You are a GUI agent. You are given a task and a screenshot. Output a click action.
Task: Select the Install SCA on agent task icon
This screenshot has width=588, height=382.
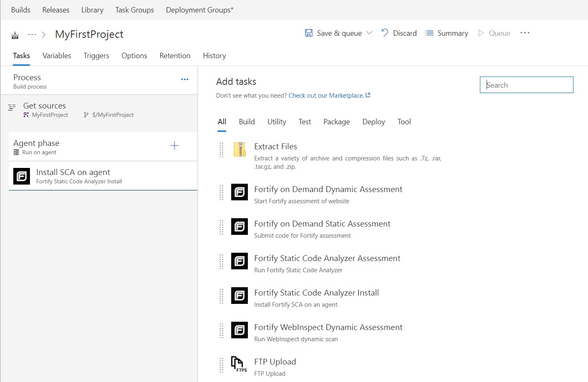pyautogui.click(x=21, y=176)
